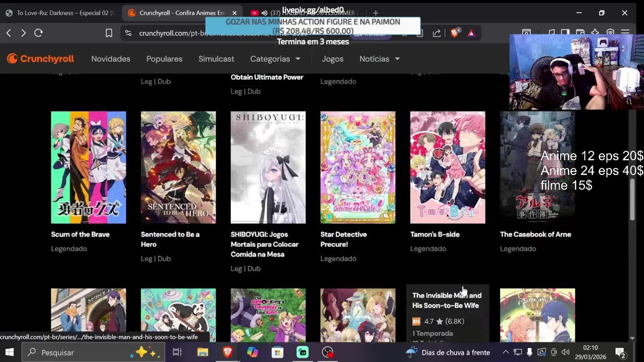The image size is (644, 362).
Task: Click the 4.7 star rating text
Action: 429,321
